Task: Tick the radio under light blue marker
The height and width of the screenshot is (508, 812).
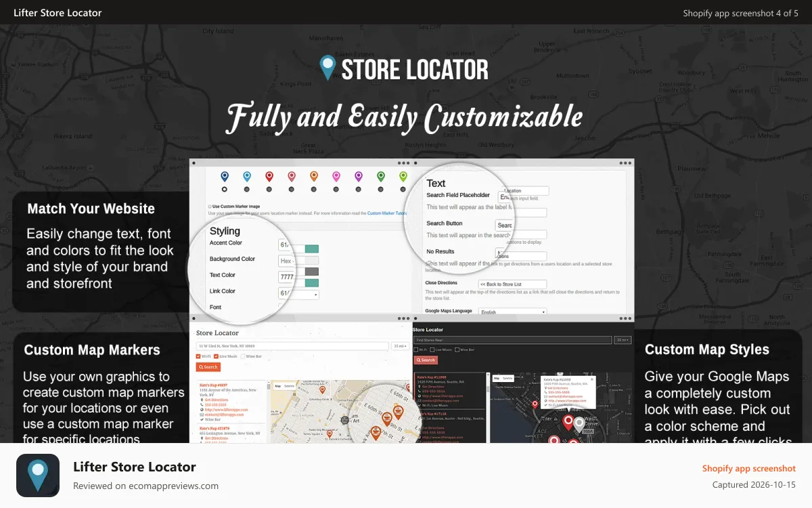Action: (x=247, y=190)
